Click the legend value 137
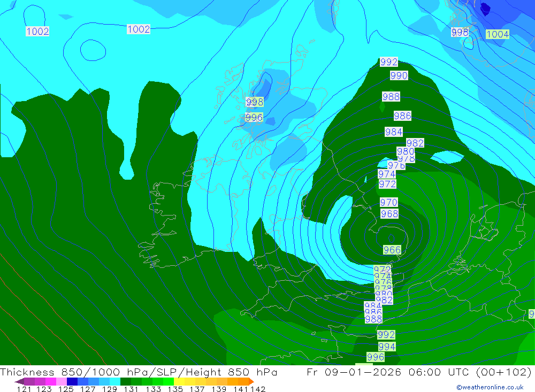This screenshot has width=535, height=392. point(197,389)
